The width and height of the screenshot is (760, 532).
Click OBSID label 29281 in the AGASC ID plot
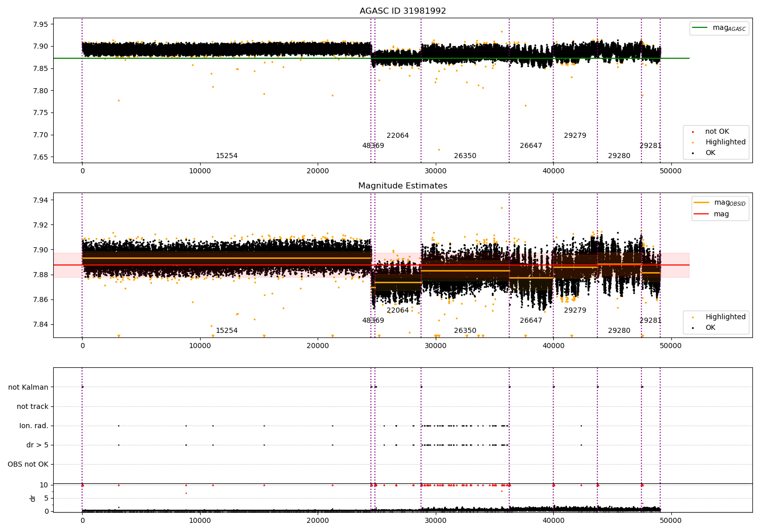click(x=651, y=146)
